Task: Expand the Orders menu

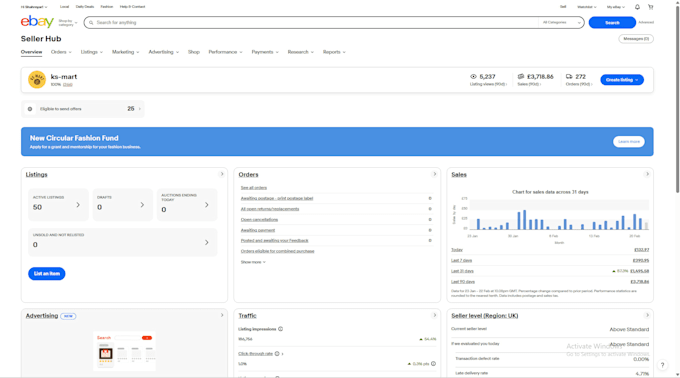Action: click(x=61, y=52)
